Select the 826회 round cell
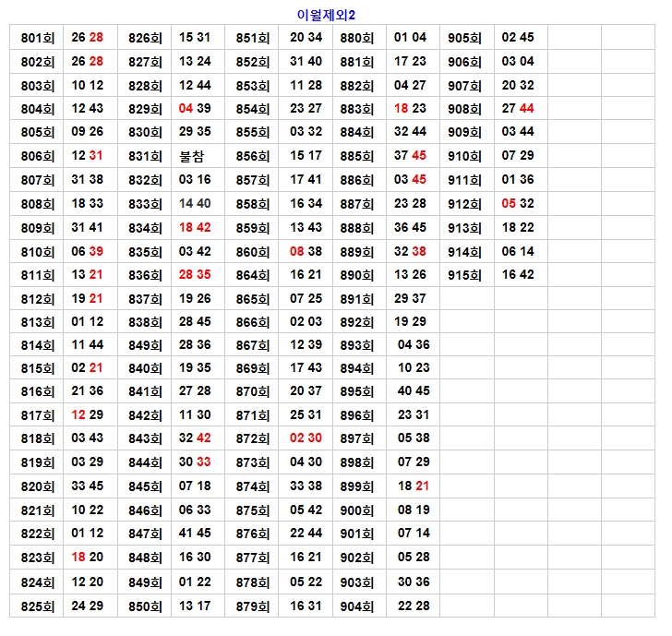The height and width of the screenshot is (636, 672). [145, 38]
